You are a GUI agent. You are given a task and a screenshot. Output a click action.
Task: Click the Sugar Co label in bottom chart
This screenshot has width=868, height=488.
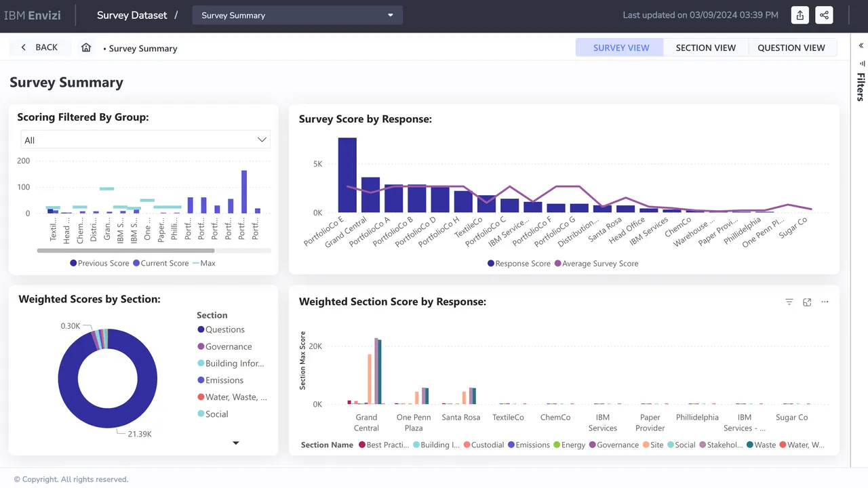click(792, 418)
